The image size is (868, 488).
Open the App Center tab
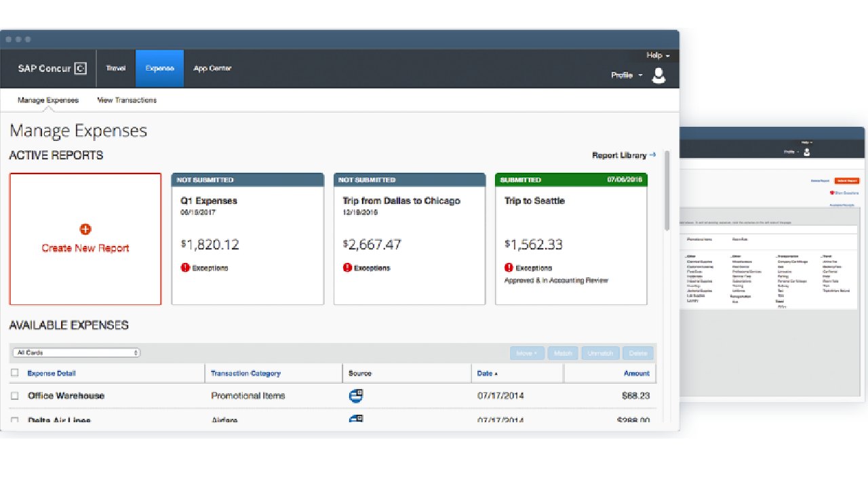(212, 68)
